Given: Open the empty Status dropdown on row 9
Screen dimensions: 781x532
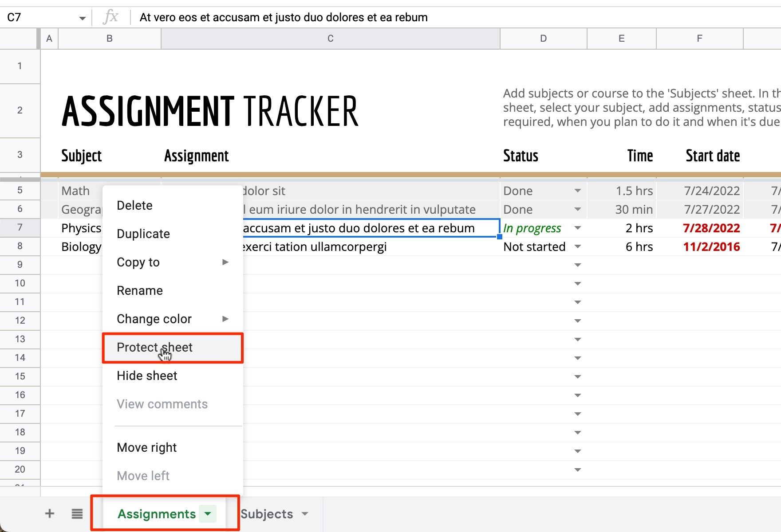Looking at the screenshot, I should [577, 265].
